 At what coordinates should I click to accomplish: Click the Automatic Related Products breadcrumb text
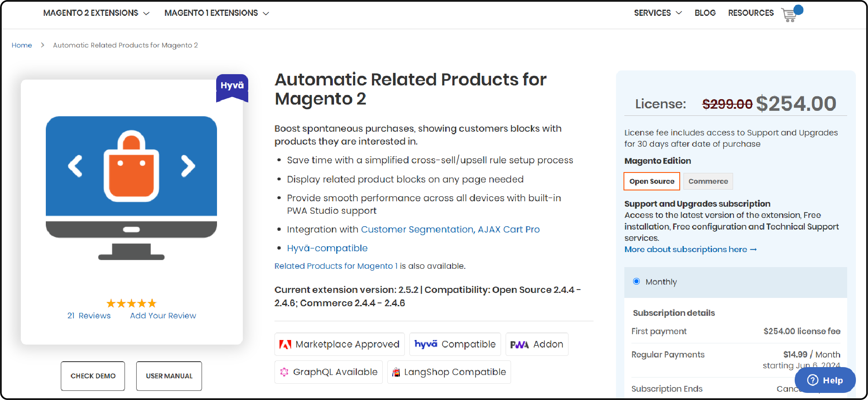125,45
